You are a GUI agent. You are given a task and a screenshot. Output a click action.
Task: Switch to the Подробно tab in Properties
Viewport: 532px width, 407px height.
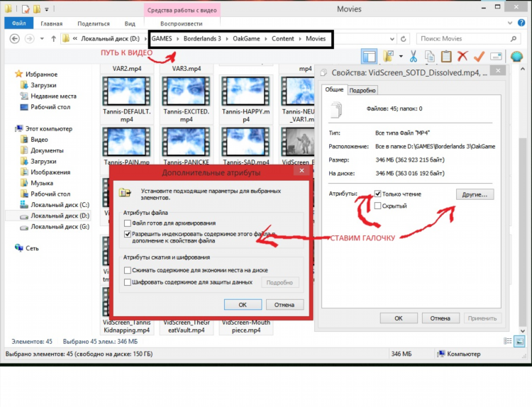point(362,91)
